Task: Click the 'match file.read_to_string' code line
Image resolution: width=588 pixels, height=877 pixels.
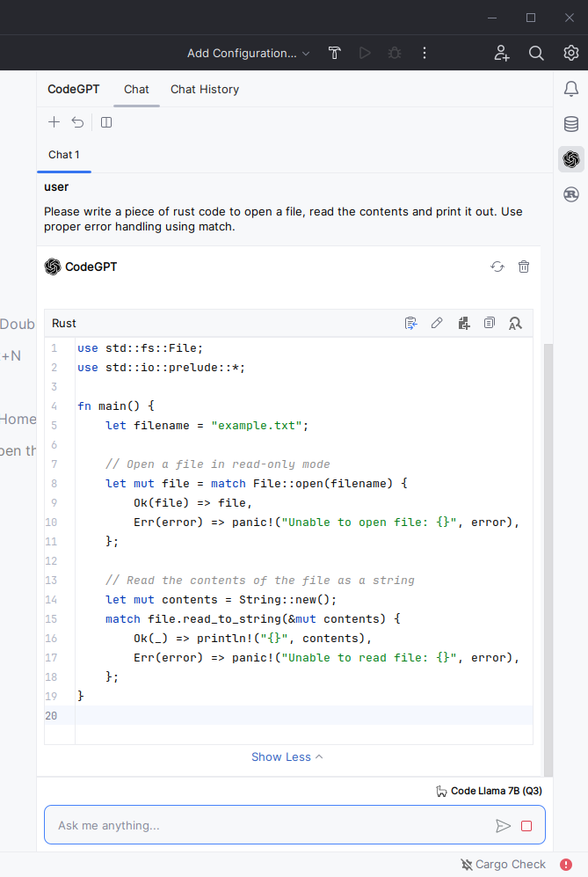Action: coord(252,619)
